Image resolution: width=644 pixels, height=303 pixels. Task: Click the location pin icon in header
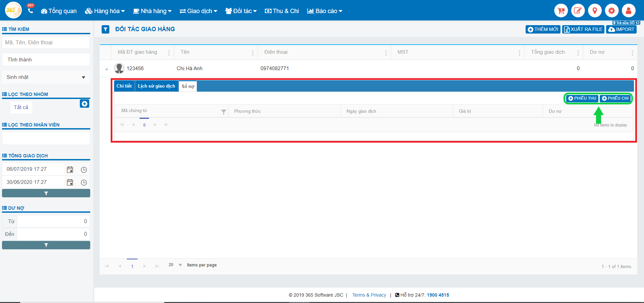[x=595, y=11]
